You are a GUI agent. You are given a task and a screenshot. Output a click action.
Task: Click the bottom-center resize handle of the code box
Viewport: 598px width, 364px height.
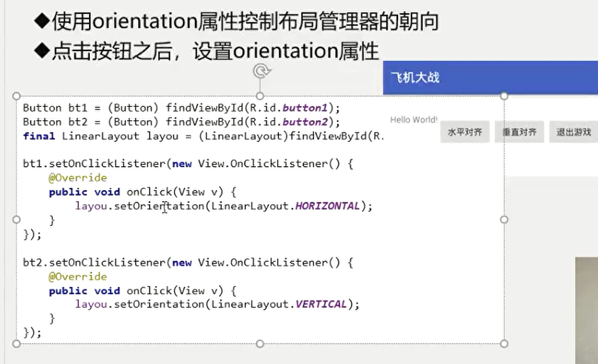coord(260,344)
